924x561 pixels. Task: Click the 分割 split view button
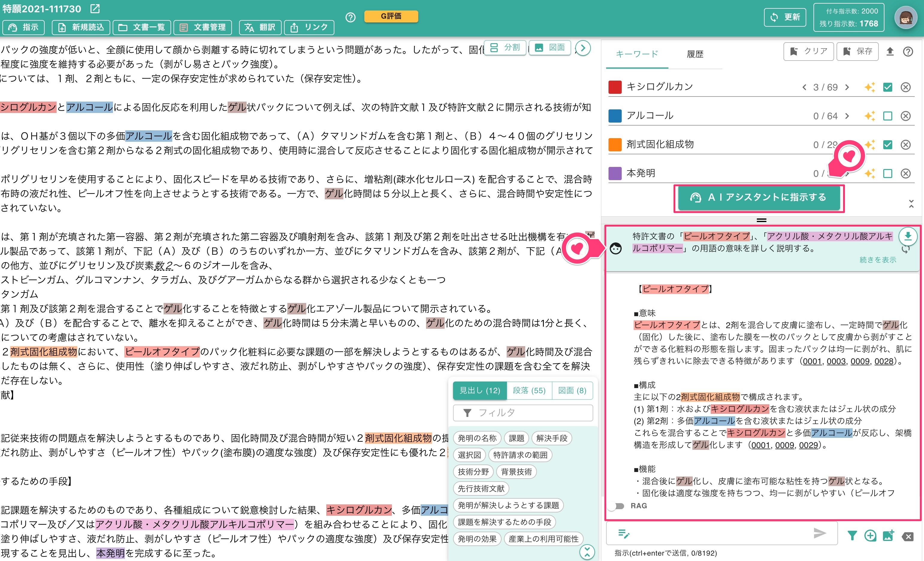(x=505, y=48)
